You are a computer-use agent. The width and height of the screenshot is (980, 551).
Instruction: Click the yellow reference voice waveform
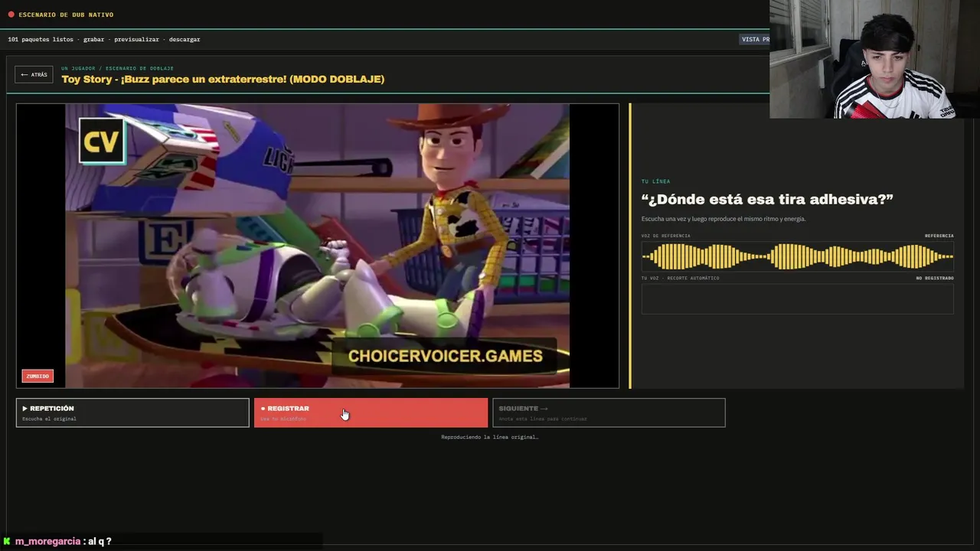797,256
